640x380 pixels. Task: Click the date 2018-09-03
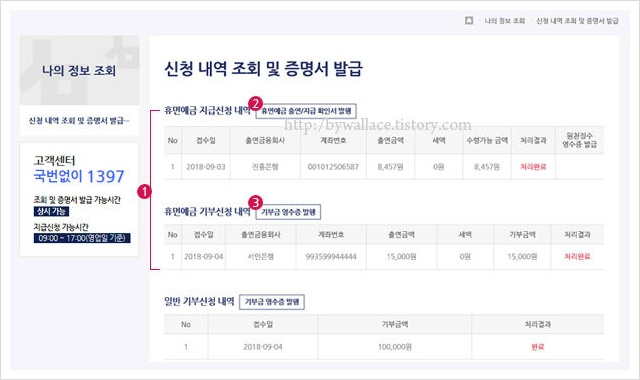(206, 167)
